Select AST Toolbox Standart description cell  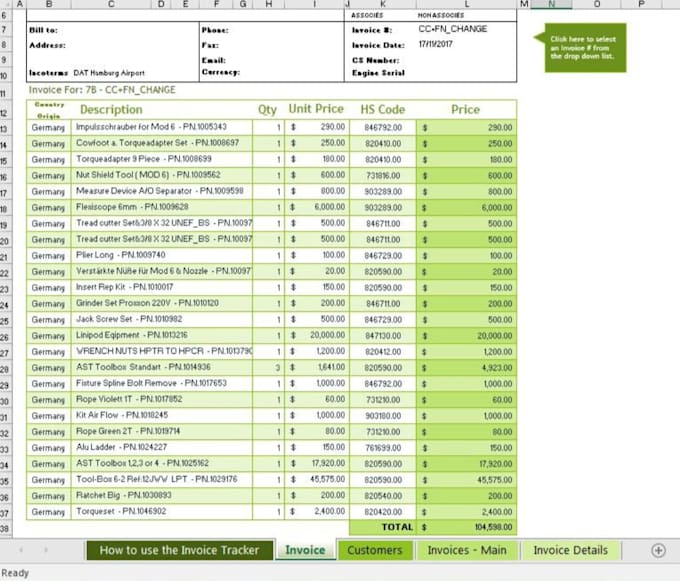tap(161, 368)
